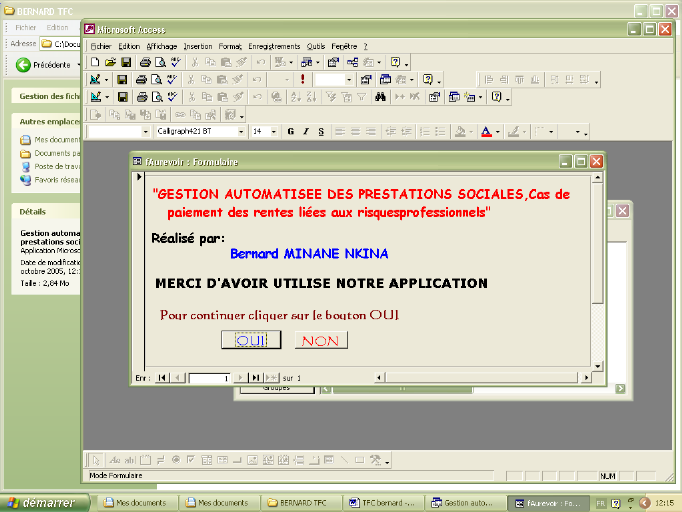This screenshot has height=512, width=682.
Task: Toggle Italic formatting in the toolbar
Action: pyautogui.click(x=306, y=131)
